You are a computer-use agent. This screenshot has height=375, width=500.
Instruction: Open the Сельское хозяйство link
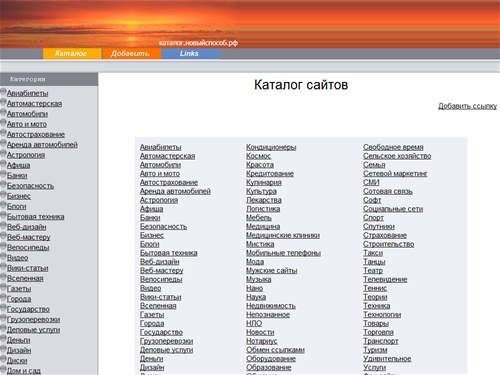point(397,156)
